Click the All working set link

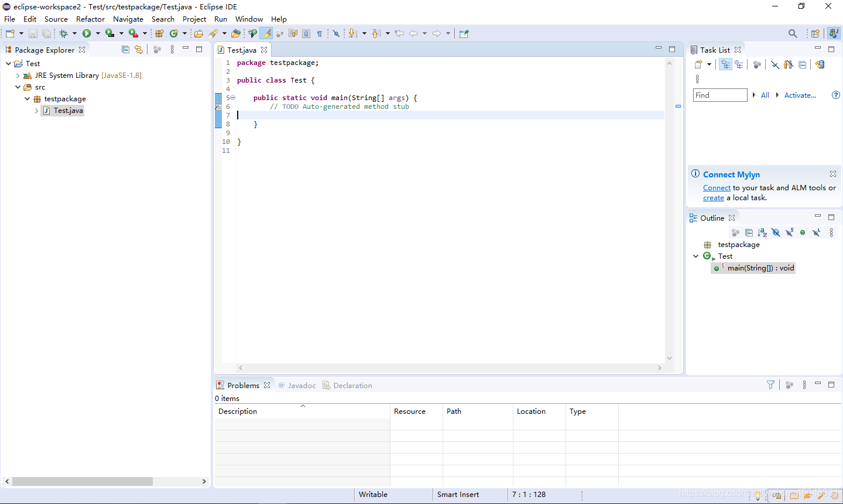765,95
